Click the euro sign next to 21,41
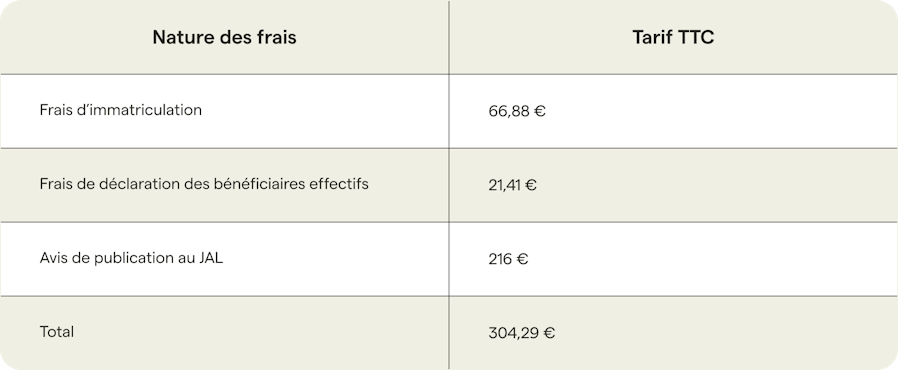Image resolution: width=898 pixels, height=370 pixels. tap(530, 185)
